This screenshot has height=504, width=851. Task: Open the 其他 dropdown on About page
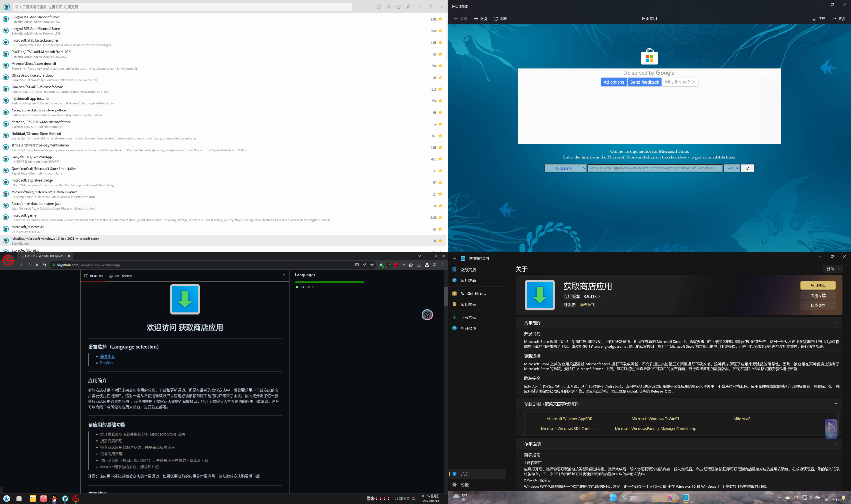click(833, 269)
